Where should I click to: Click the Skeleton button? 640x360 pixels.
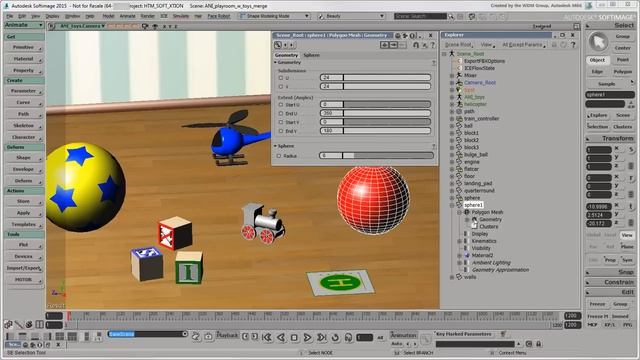[x=24, y=126]
